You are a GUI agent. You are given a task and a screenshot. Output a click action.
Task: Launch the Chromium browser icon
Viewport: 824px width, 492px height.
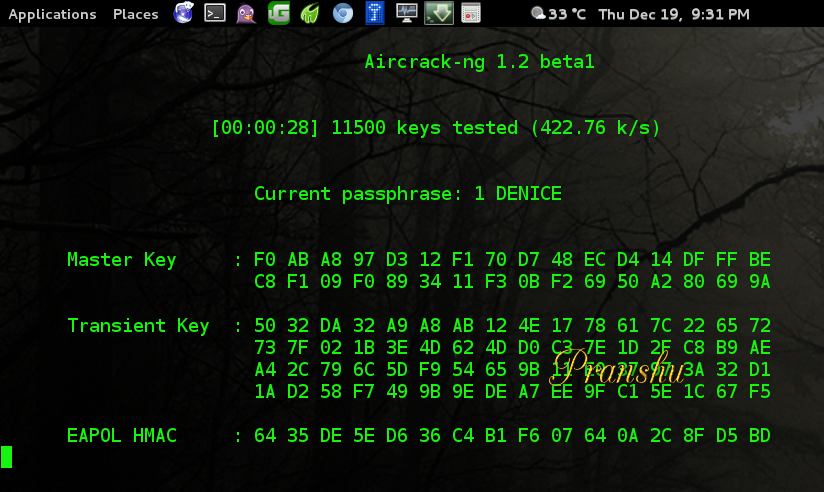(x=343, y=13)
